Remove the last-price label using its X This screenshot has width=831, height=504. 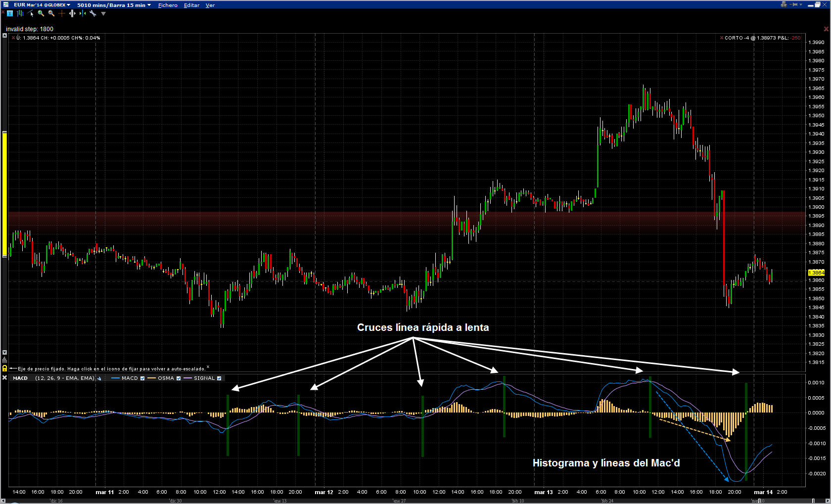tap(13, 38)
